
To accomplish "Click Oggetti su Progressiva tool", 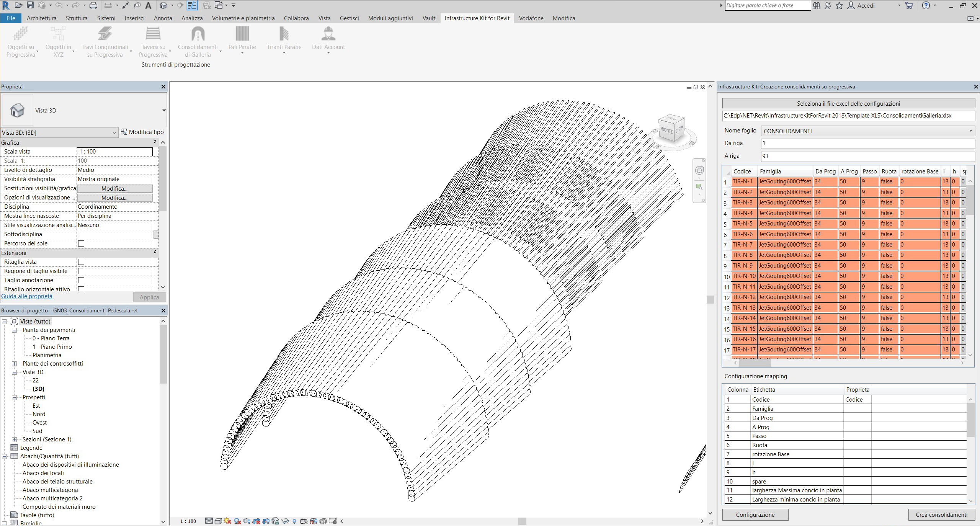I will pyautogui.click(x=21, y=42).
